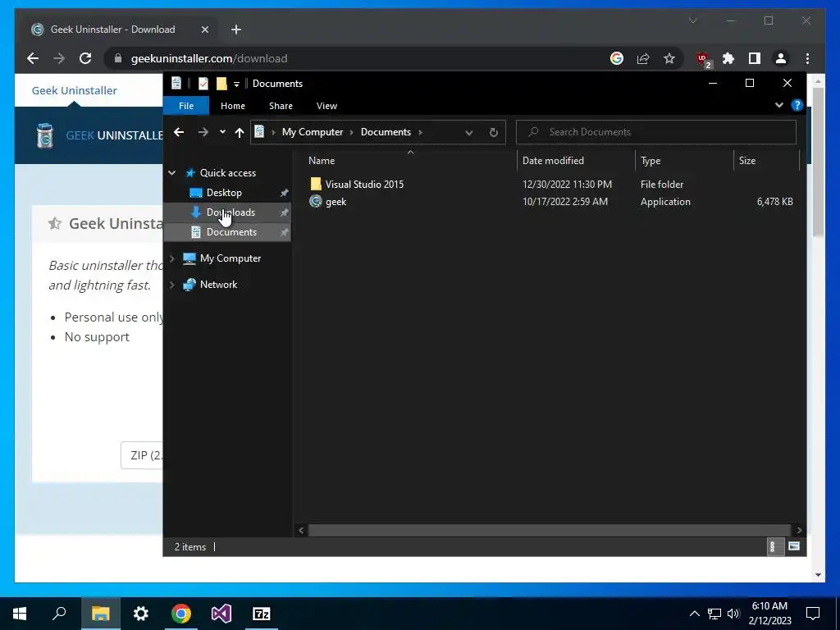This screenshot has height=630, width=840.
Task: Select Documents in Quick access
Action: click(231, 232)
